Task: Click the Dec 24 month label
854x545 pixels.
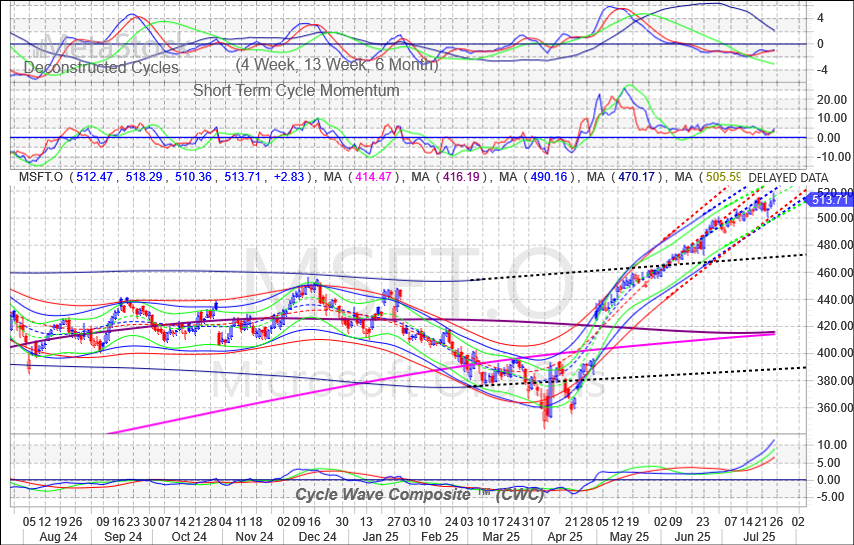Action: click(x=318, y=536)
